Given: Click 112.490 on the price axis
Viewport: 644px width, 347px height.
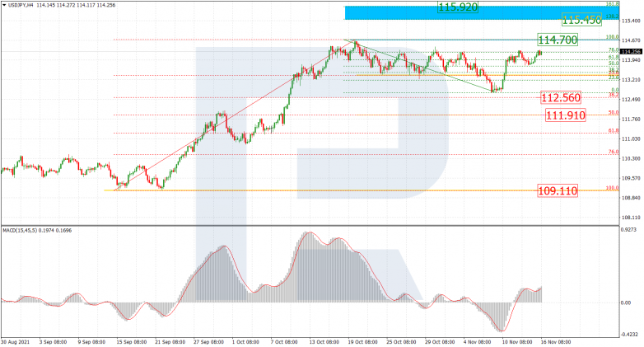Looking at the screenshot, I should click(632, 100).
